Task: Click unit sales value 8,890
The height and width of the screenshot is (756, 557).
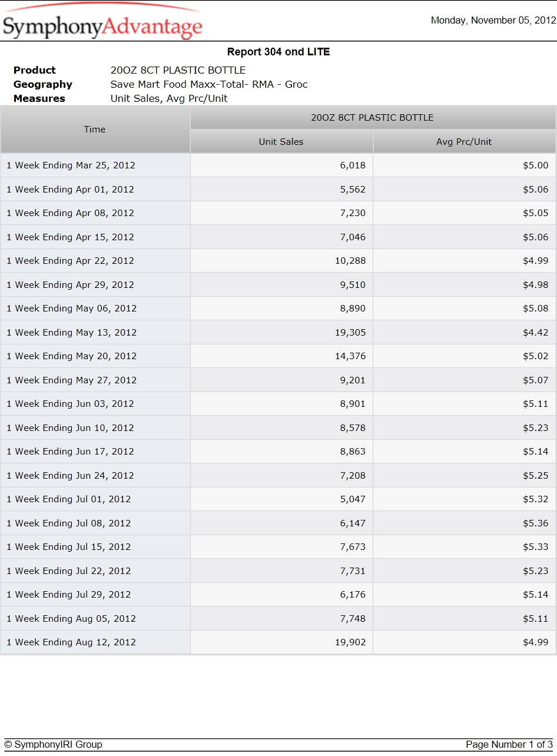Action: pos(353,309)
